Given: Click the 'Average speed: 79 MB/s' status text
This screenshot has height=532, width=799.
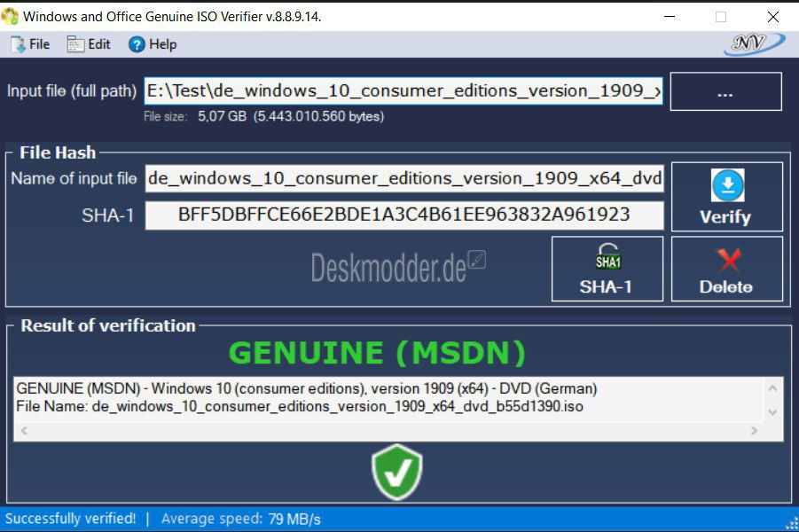Looking at the screenshot, I should click(x=241, y=519).
